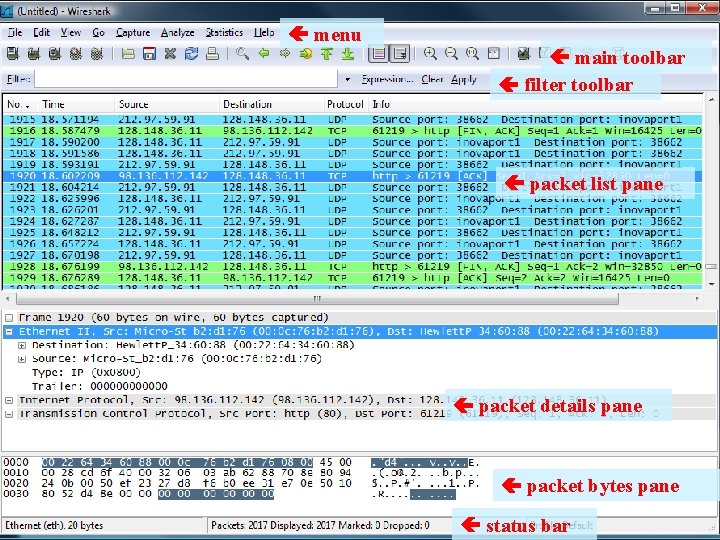
Task: Select packet 1928 from 98.136.112.142
Action: tap(353, 266)
